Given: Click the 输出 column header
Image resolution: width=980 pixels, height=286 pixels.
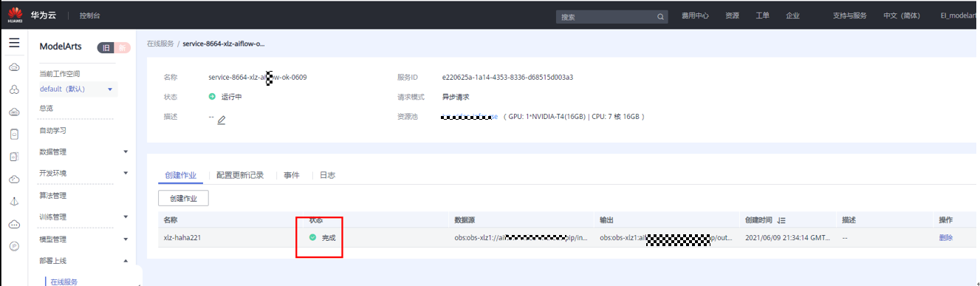Looking at the screenshot, I should tap(606, 220).
